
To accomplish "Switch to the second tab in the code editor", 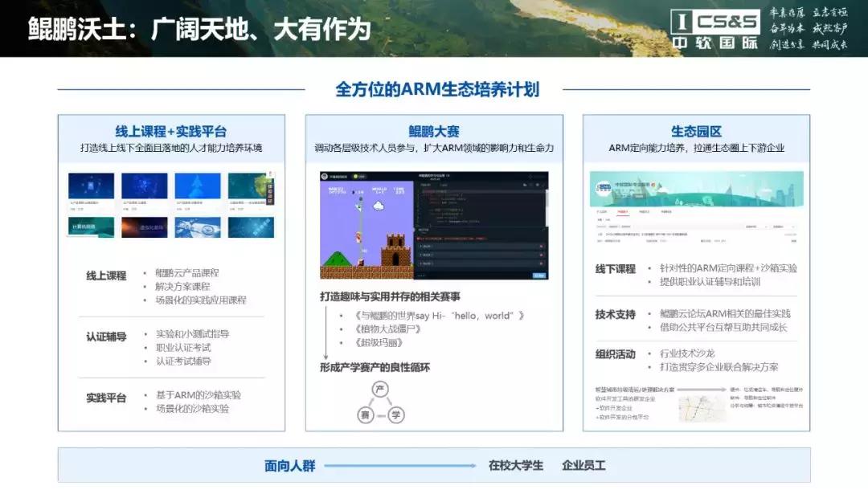I will (443, 185).
